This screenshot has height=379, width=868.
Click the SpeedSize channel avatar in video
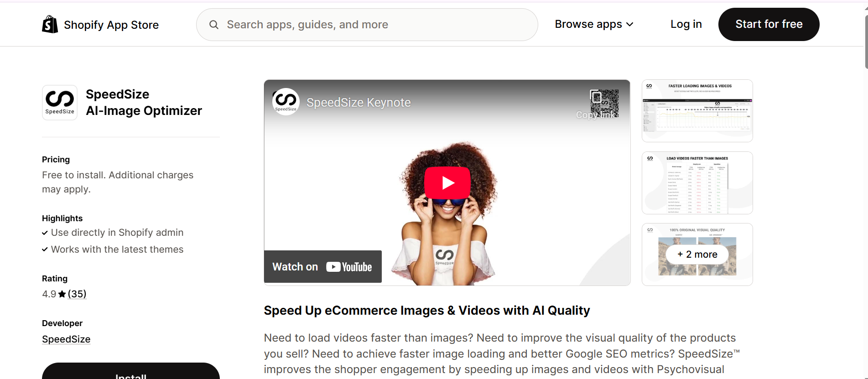[286, 102]
